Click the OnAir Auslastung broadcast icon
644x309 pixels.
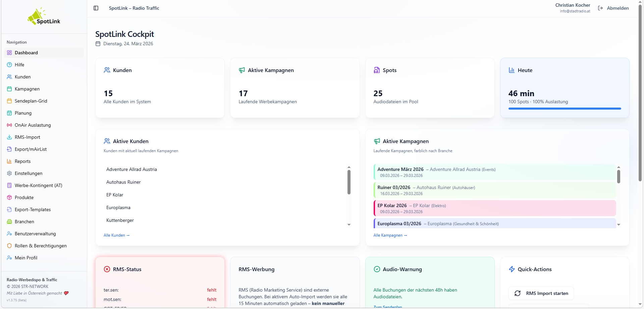9,125
